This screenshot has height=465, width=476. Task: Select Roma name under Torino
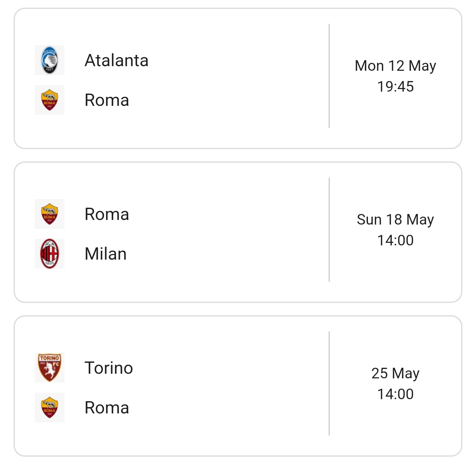pyautogui.click(x=107, y=407)
